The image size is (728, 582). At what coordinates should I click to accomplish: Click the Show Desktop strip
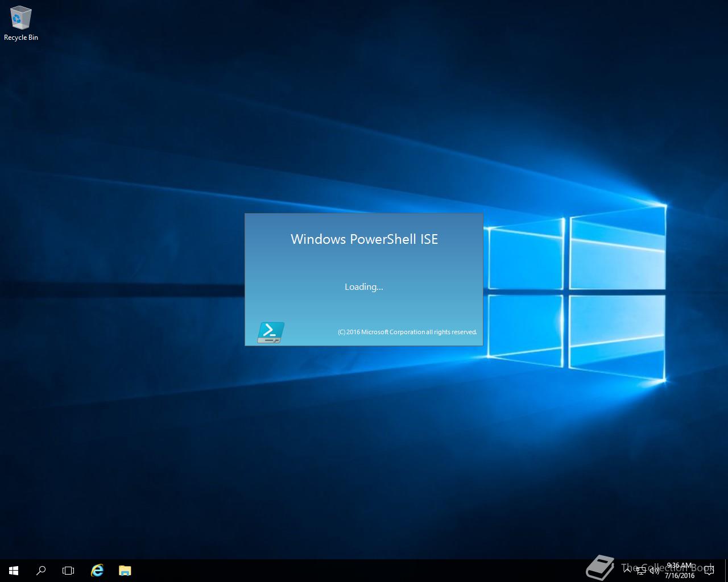click(x=726, y=570)
